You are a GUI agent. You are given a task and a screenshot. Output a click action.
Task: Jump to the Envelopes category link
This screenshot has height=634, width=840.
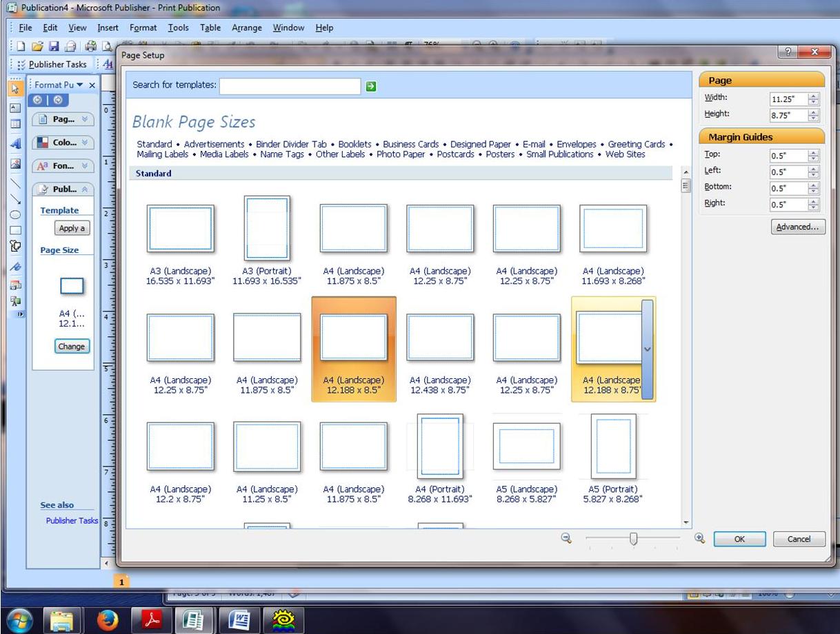coord(577,144)
